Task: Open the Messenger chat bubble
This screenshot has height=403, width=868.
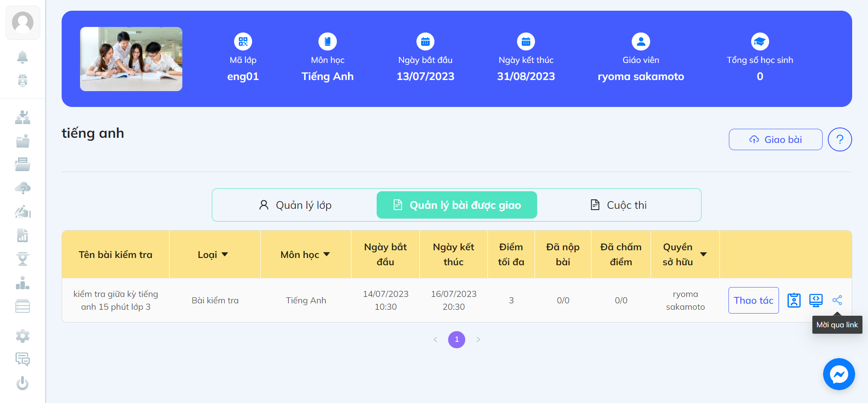Action: tap(839, 374)
